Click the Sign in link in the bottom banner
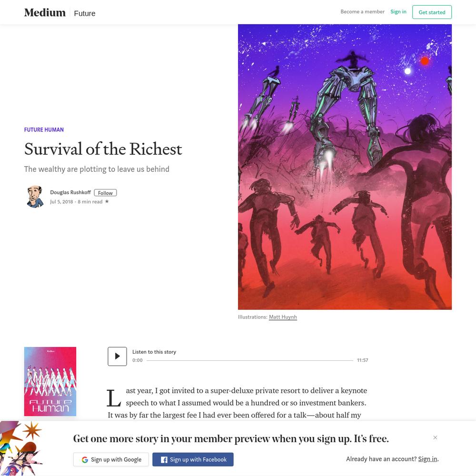This screenshot has height=476, width=476. tap(427, 459)
